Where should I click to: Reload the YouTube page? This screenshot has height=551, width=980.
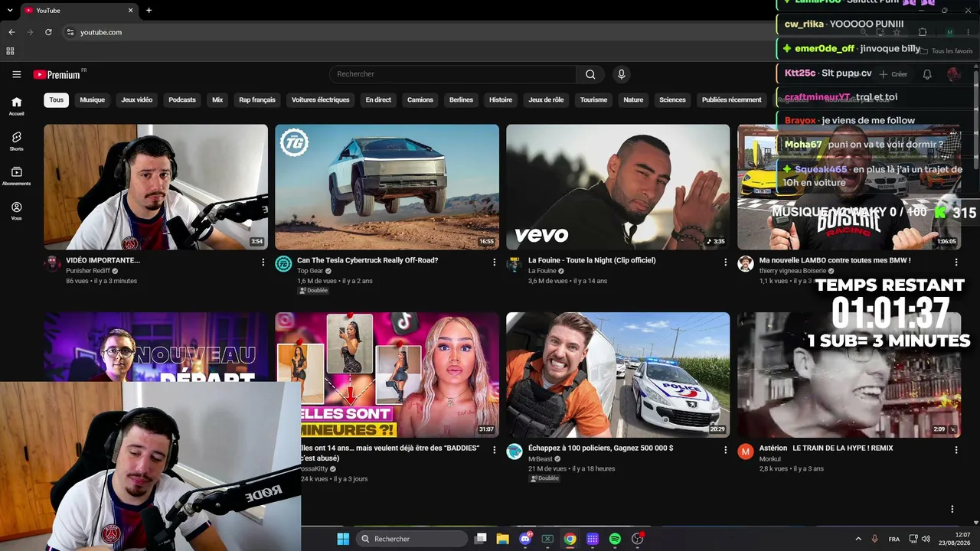point(48,32)
